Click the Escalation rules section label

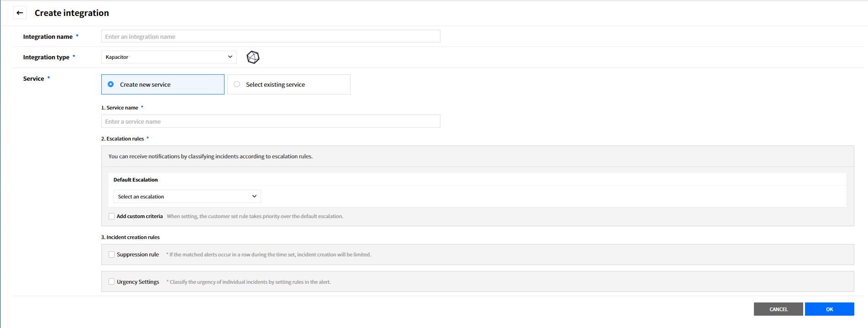click(123, 139)
